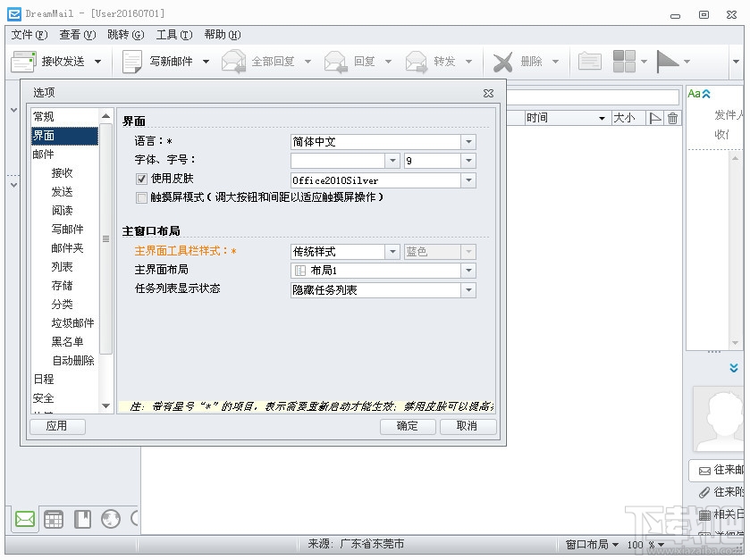Open the calendar icon at bottom left
The height and width of the screenshot is (560, 750).
53,518
